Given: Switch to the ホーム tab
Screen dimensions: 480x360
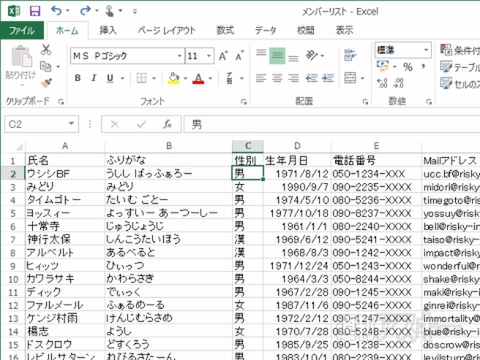Looking at the screenshot, I should 68,30.
